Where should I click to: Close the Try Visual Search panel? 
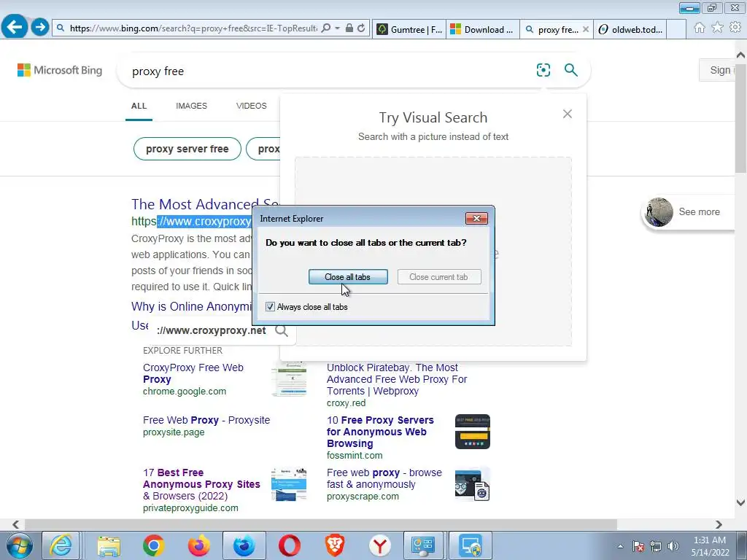567,114
